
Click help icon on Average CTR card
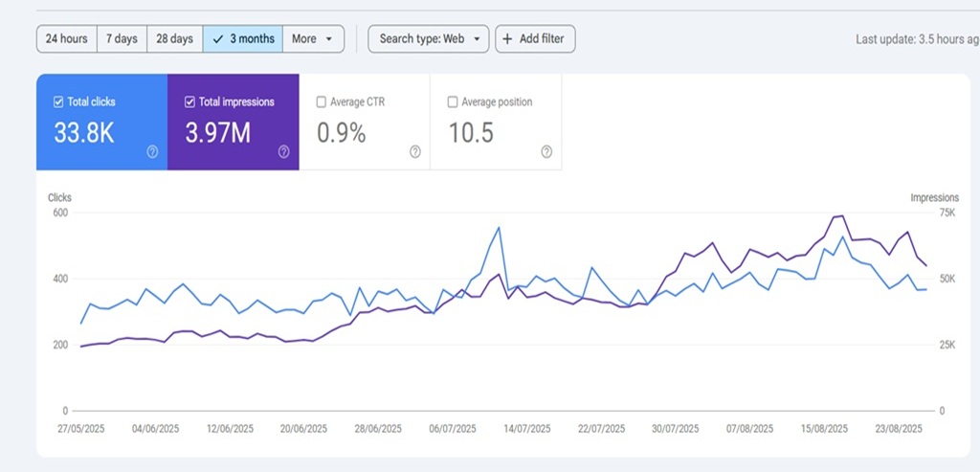[414, 151]
